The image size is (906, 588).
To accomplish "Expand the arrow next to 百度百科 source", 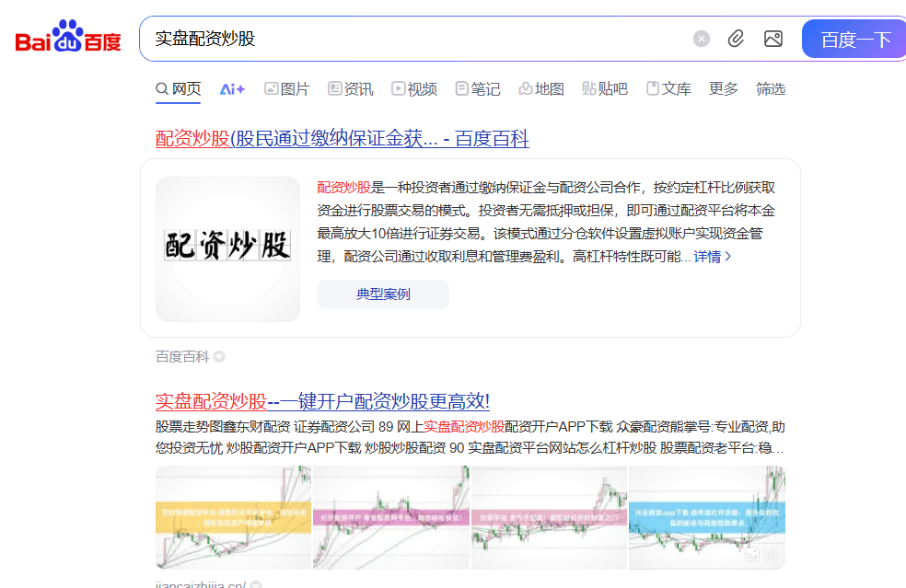I will (x=217, y=356).
